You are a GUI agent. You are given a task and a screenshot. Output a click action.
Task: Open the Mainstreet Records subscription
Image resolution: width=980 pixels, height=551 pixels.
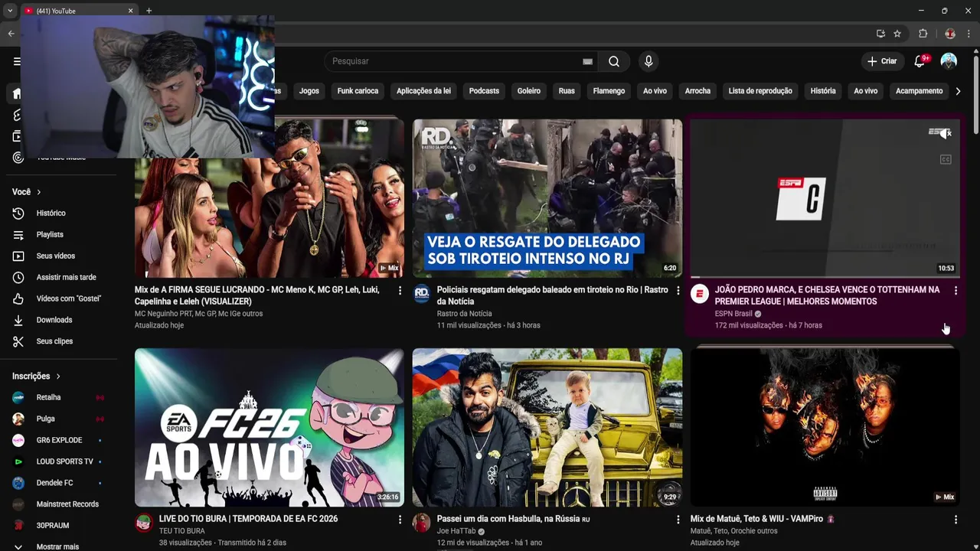click(x=67, y=504)
